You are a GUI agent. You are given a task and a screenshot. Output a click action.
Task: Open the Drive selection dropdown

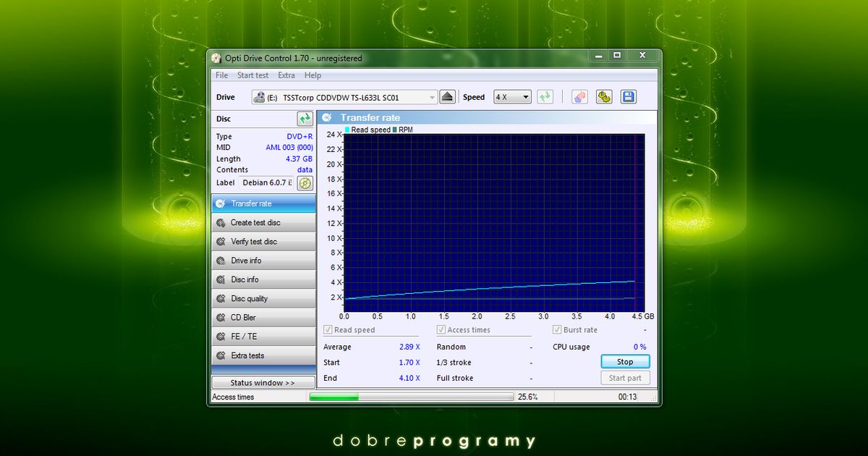click(433, 96)
